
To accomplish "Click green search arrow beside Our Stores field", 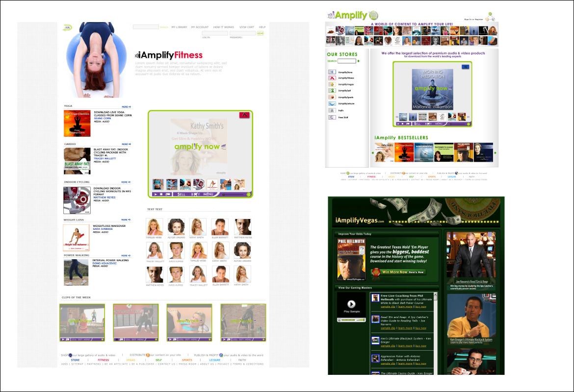I will (x=359, y=61).
